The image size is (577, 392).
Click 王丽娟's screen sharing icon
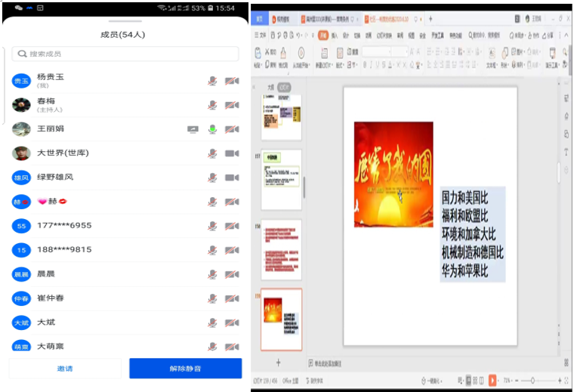(x=193, y=129)
